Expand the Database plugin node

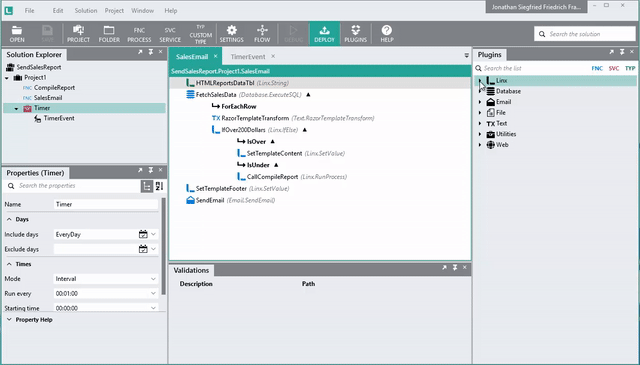pyautogui.click(x=480, y=91)
